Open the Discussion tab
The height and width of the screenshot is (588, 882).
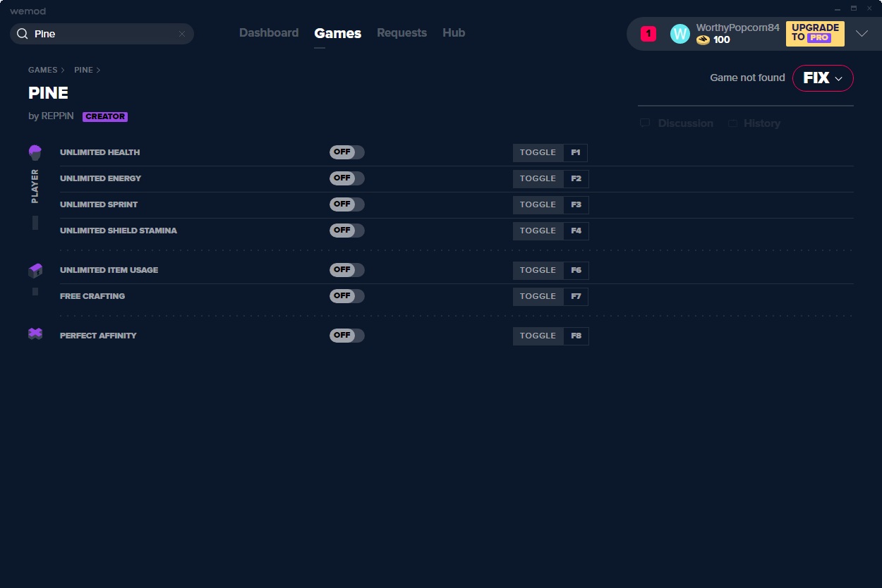(x=677, y=123)
